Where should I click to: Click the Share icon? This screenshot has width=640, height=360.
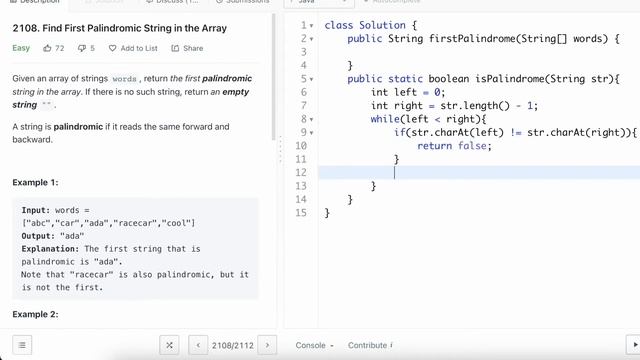175,48
